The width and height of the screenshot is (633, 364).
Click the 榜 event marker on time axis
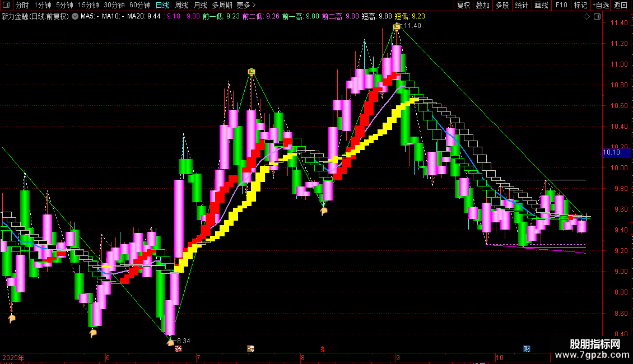click(251, 349)
